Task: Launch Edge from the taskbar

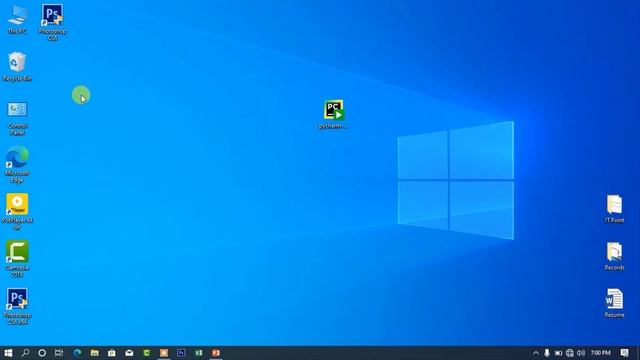Action: point(77,353)
